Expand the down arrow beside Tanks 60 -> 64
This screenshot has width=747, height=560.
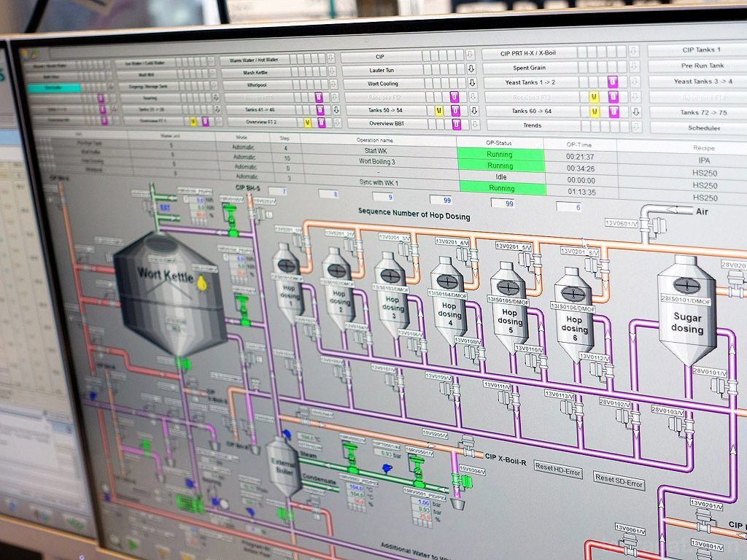tap(636, 112)
